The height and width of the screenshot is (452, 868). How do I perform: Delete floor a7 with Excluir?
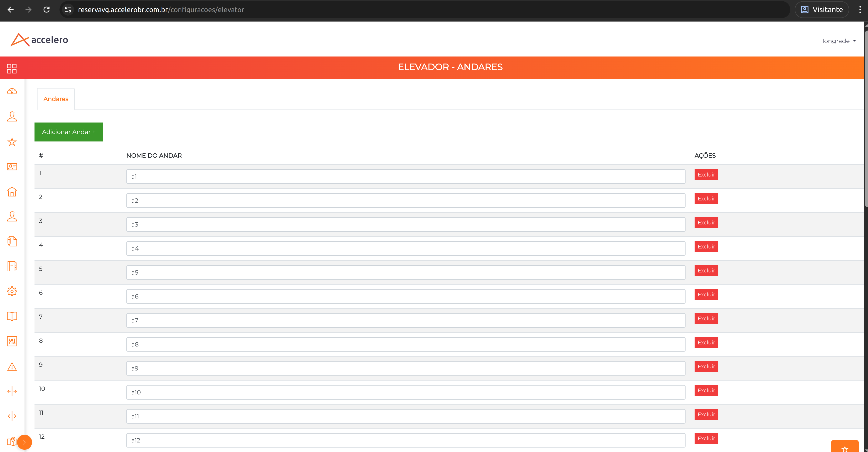[706, 319]
